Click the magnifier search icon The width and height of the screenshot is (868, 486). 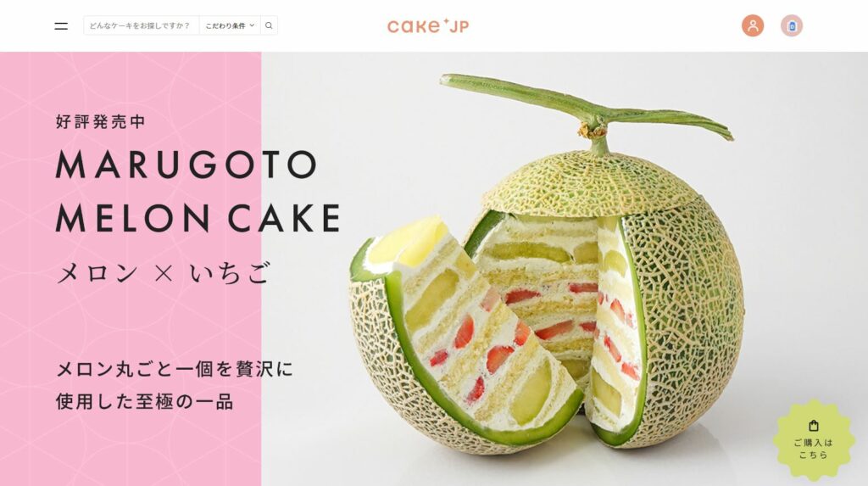[269, 25]
